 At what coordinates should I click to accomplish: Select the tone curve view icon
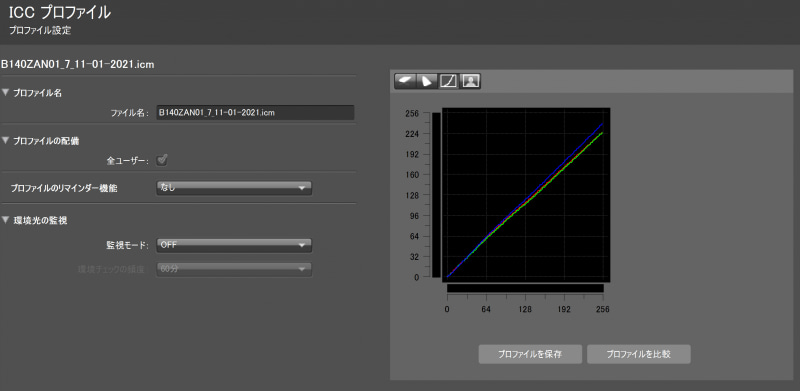(x=448, y=81)
